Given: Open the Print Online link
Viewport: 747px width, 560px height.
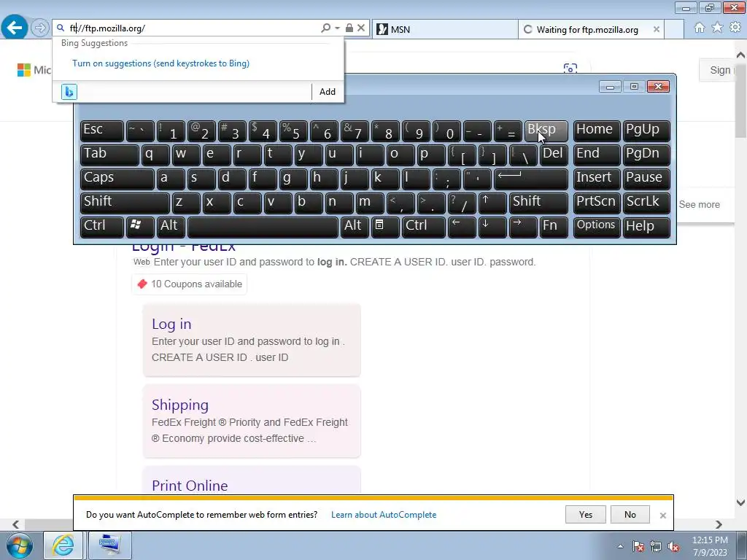Looking at the screenshot, I should (190, 486).
